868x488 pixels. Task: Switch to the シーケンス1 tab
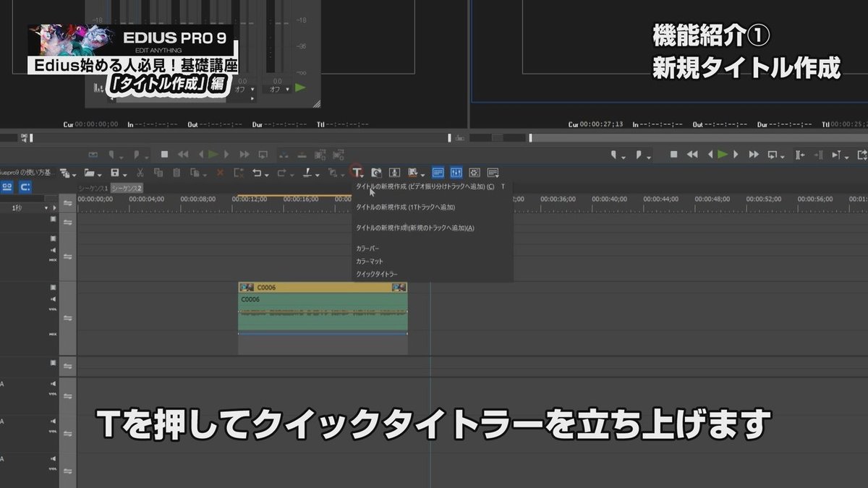[93, 188]
